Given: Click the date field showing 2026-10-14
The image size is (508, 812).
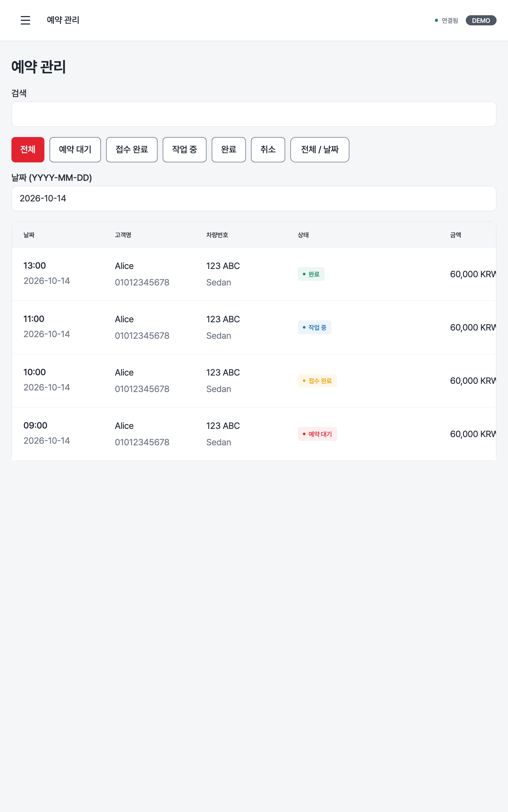Looking at the screenshot, I should coord(254,199).
